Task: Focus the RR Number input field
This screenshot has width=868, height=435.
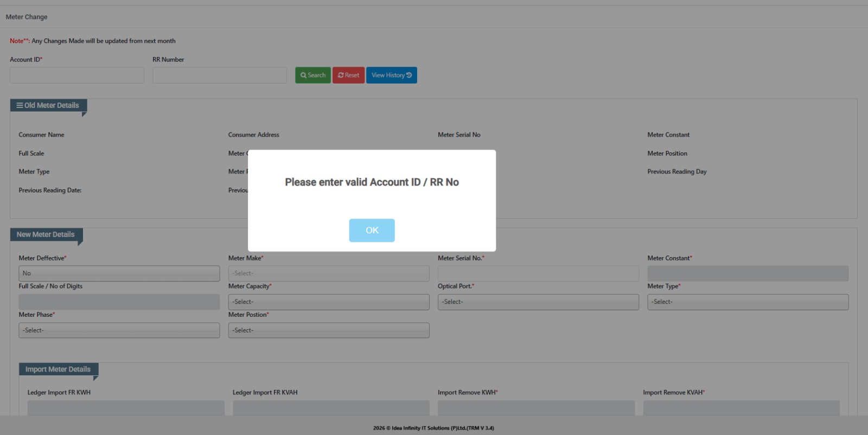Action: pyautogui.click(x=220, y=75)
